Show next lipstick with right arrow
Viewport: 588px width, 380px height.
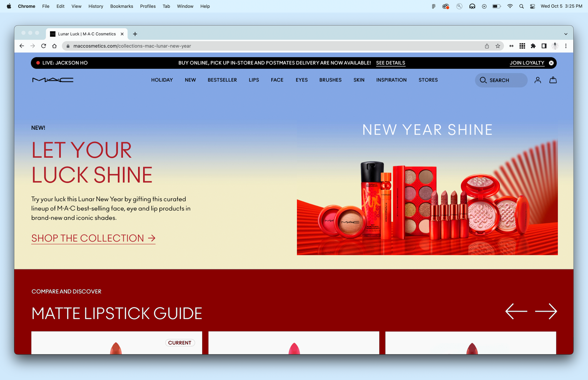pos(546,312)
